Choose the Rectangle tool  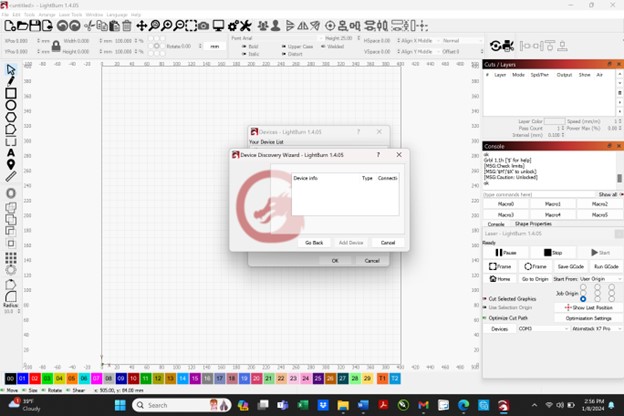click(11, 93)
